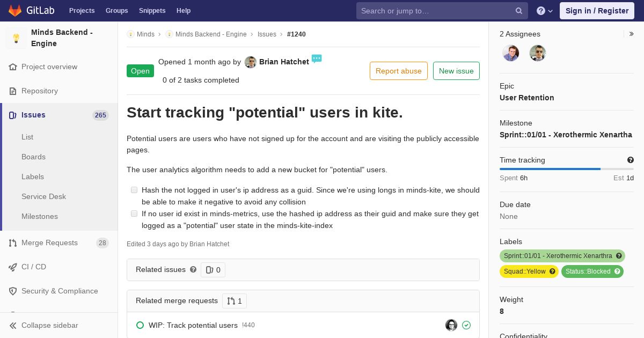Click the first assignee avatar
644x338 pixels.
pyautogui.click(x=510, y=53)
